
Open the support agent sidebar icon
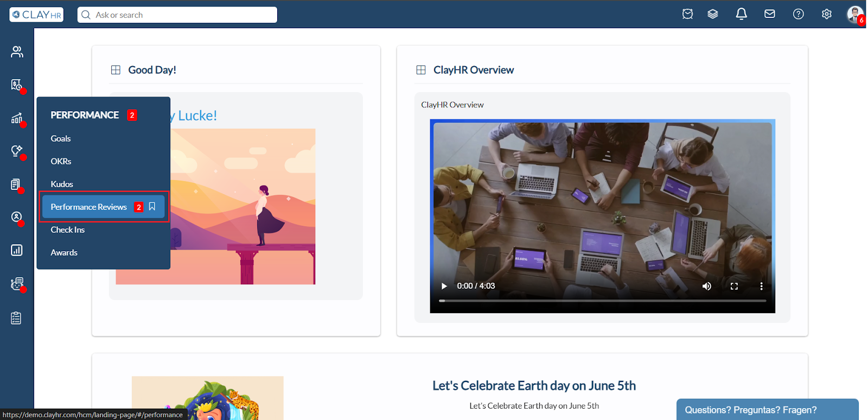17,284
